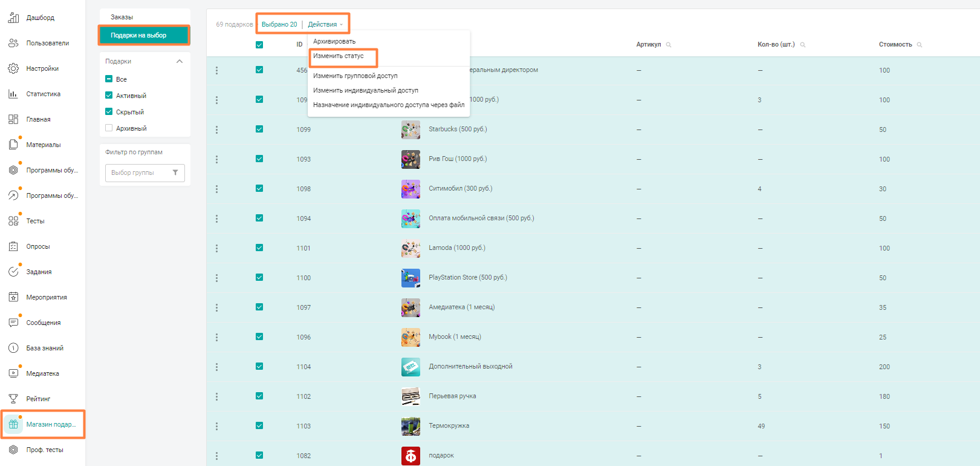Image resolution: width=980 pixels, height=466 pixels.
Task: Click the cost value 200 for Дополнительный выходной
Action: pyautogui.click(x=884, y=367)
